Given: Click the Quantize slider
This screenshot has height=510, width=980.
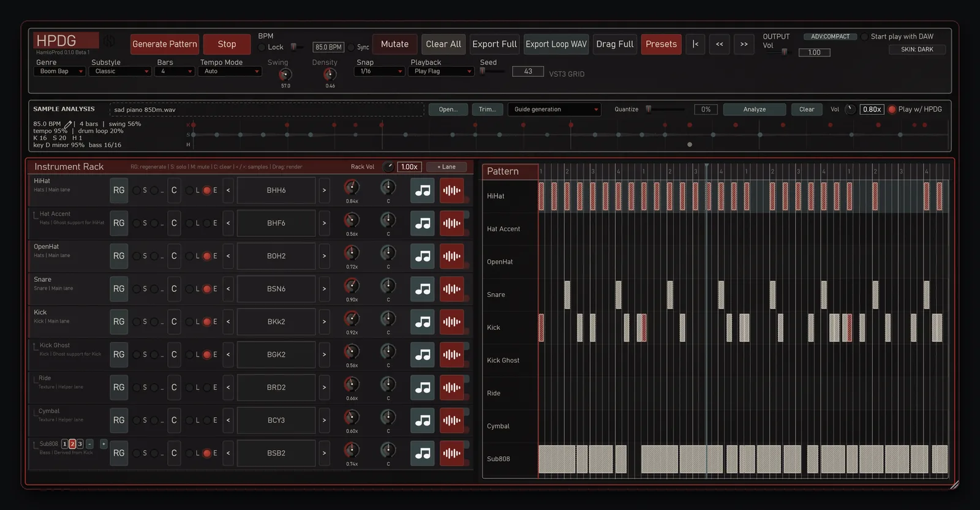Looking at the screenshot, I should [666, 110].
